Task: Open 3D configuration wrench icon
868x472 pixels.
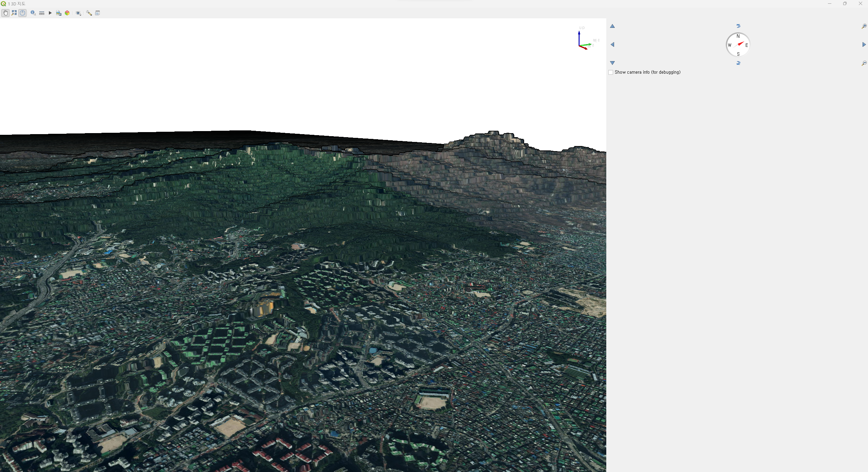Action: pyautogui.click(x=89, y=13)
